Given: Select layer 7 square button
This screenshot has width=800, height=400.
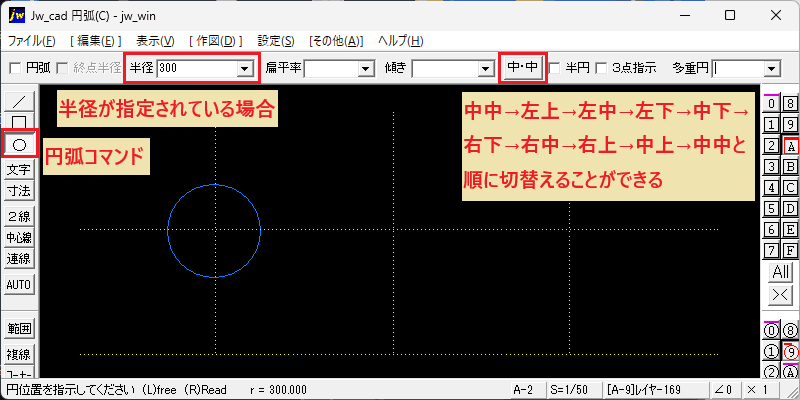Looking at the screenshot, I should [772, 251].
